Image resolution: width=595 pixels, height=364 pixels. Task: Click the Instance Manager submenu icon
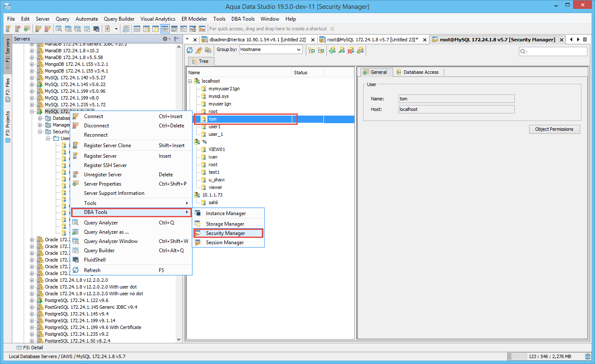[198, 213]
